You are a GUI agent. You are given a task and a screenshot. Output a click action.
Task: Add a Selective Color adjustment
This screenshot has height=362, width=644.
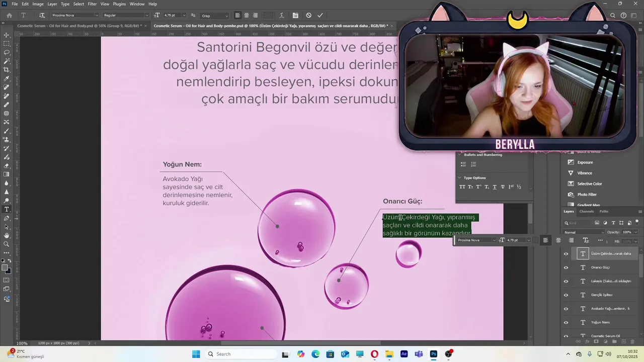tap(590, 184)
